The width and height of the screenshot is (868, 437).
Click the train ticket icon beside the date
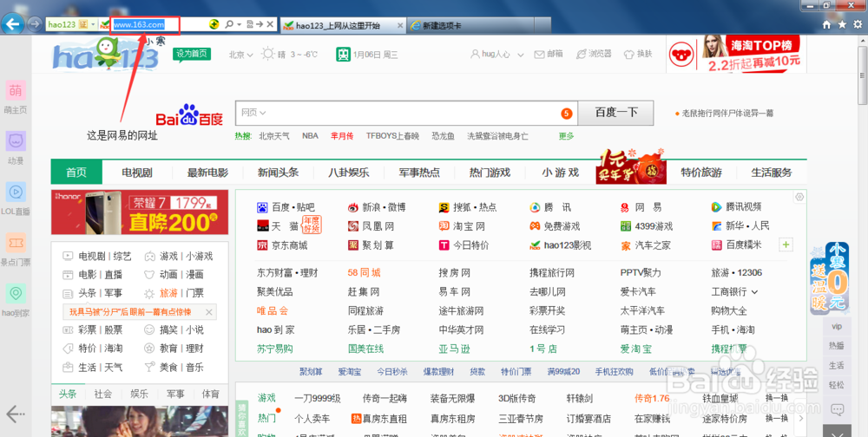point(342,55)
